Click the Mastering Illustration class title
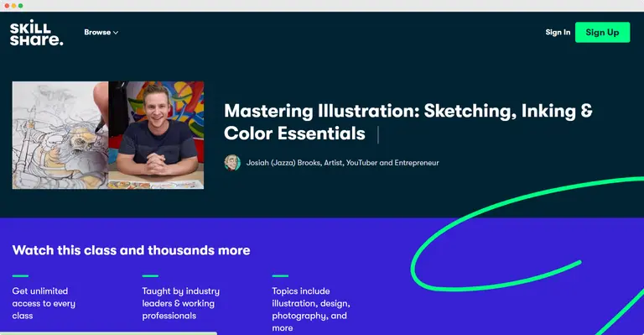 pyautogui.click(x=408, y=122)
